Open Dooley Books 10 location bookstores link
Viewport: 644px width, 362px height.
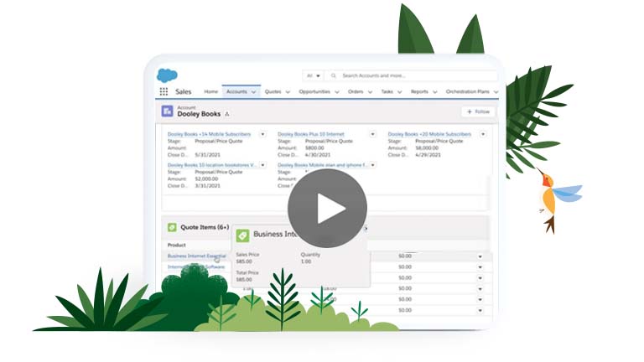point(212,165)
